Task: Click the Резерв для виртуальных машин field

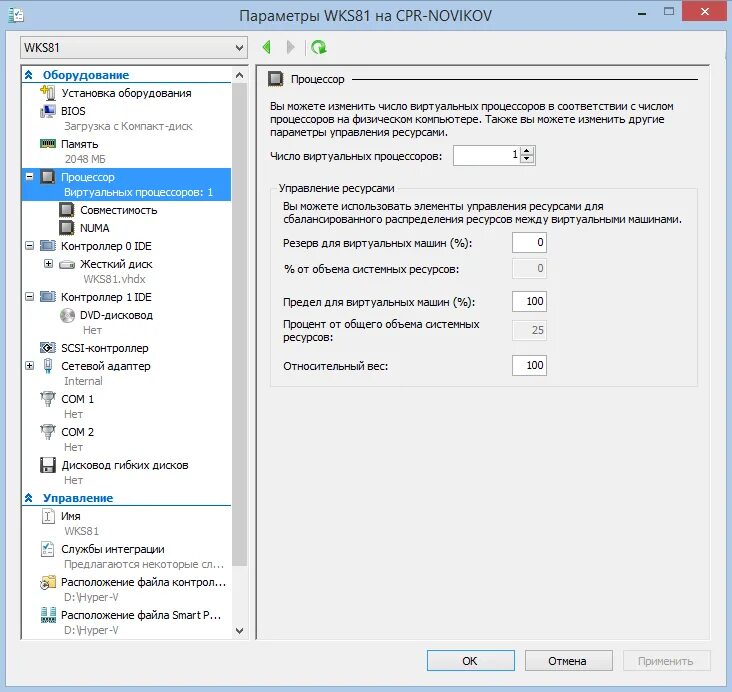Action: (x=529, y=242)
